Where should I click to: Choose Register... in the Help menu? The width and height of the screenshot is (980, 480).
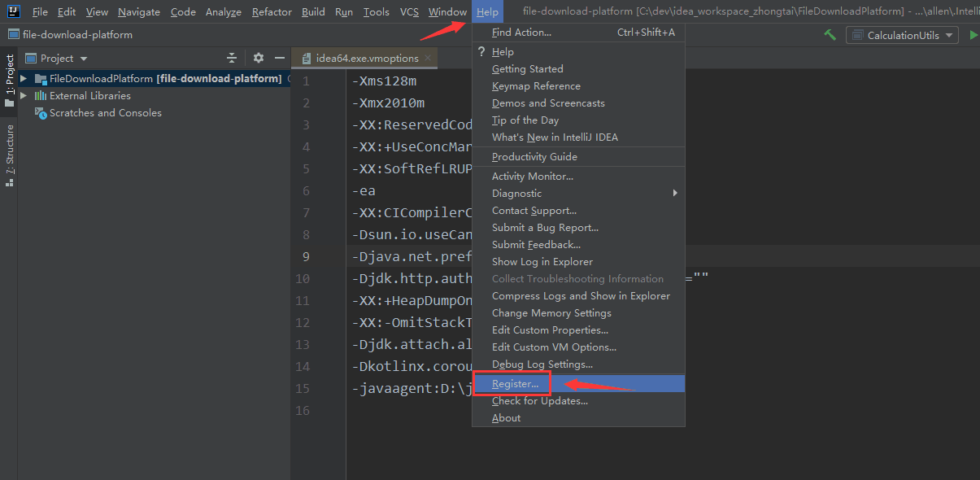tap(578, 383)
